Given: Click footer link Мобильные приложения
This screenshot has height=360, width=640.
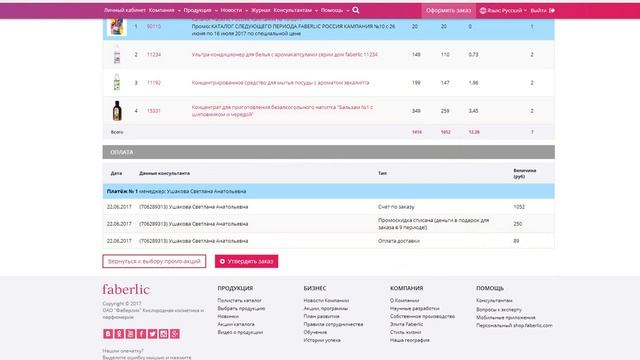Looking at the screenshot, I should (506, 318).
